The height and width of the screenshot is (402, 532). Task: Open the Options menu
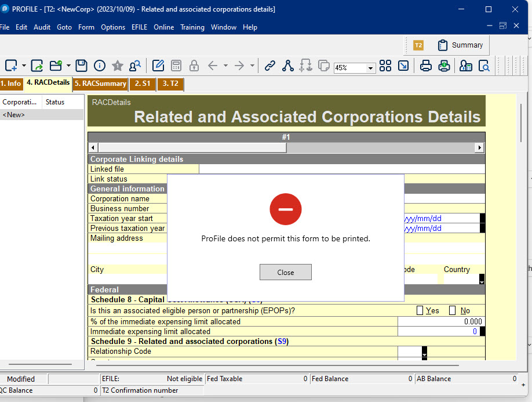[113, 27]
